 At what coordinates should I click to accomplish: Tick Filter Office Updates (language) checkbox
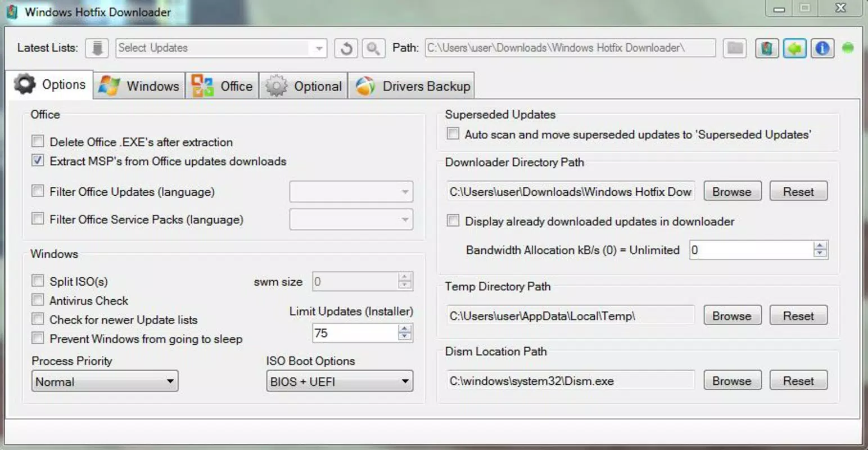(38, 191)
